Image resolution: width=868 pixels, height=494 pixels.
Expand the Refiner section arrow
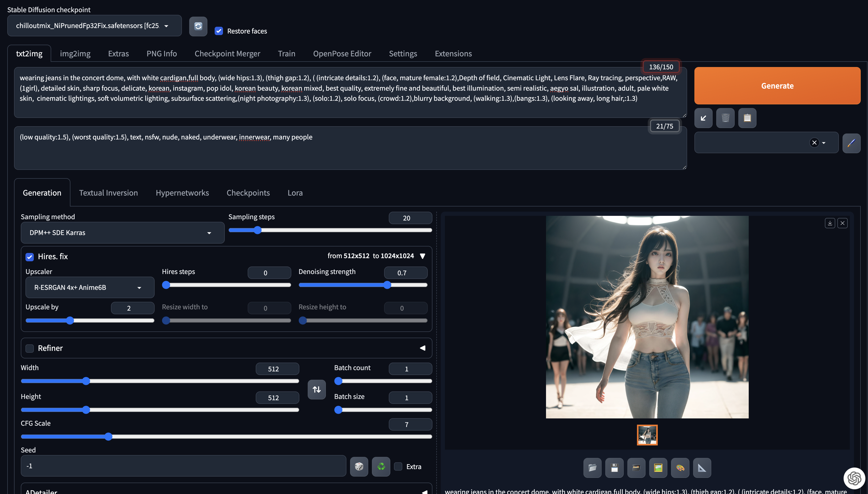[x=422, y=348]
